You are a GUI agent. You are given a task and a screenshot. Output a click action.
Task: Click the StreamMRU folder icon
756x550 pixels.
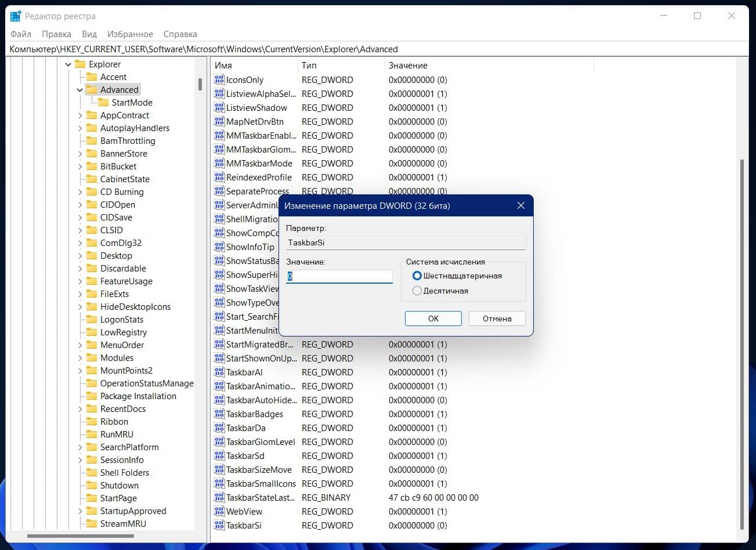click(x=92, y=523)
